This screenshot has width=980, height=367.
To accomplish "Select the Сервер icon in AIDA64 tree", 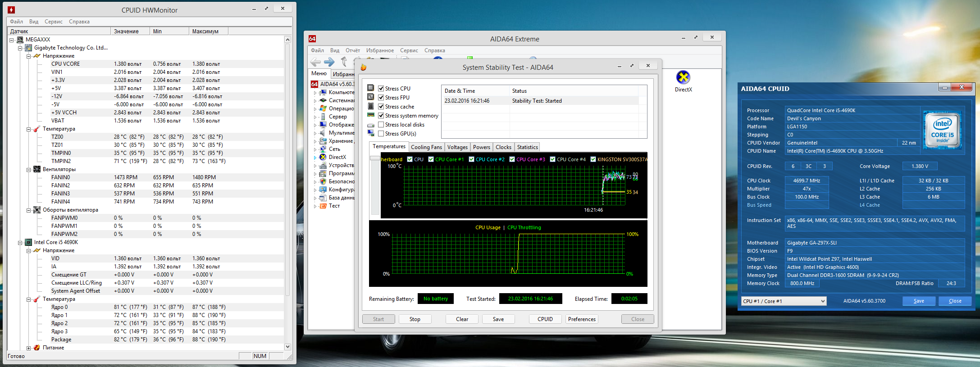I will 323,117.
